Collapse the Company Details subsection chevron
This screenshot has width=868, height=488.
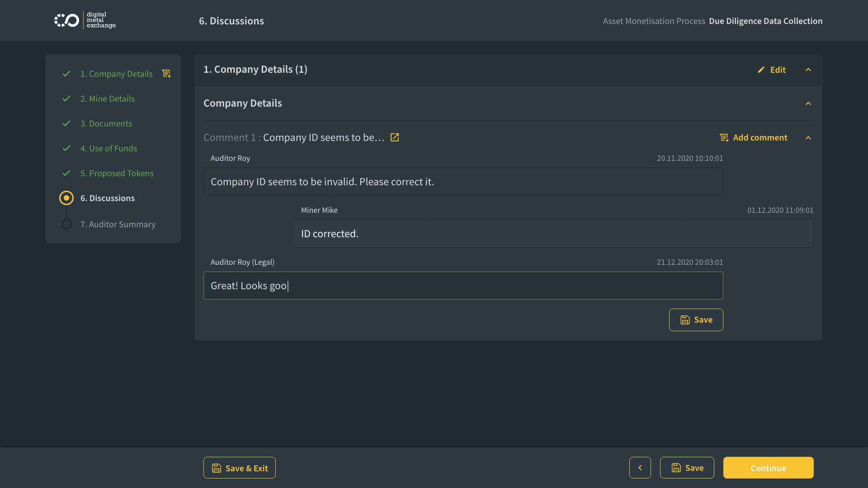(808, 103)
